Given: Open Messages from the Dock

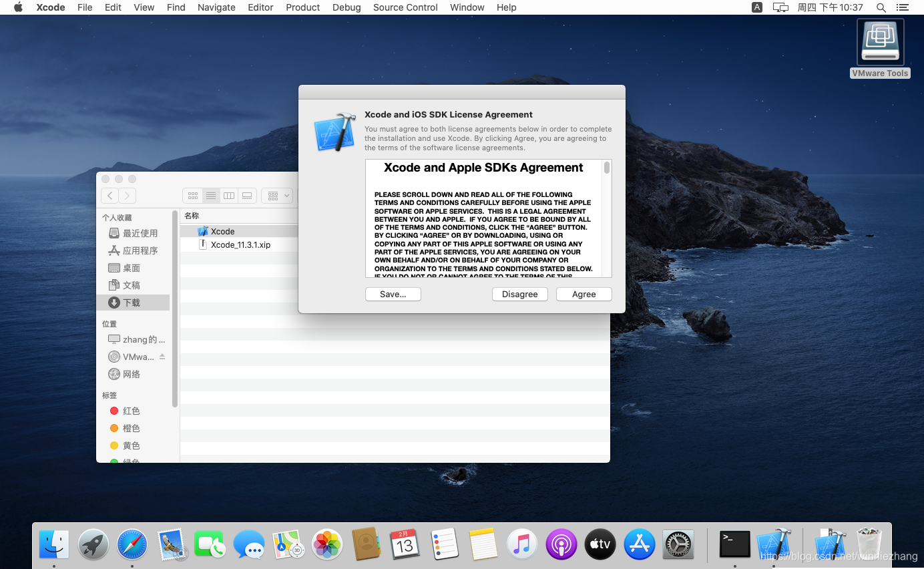Looking at the screenshot, I should pos(249,544).
